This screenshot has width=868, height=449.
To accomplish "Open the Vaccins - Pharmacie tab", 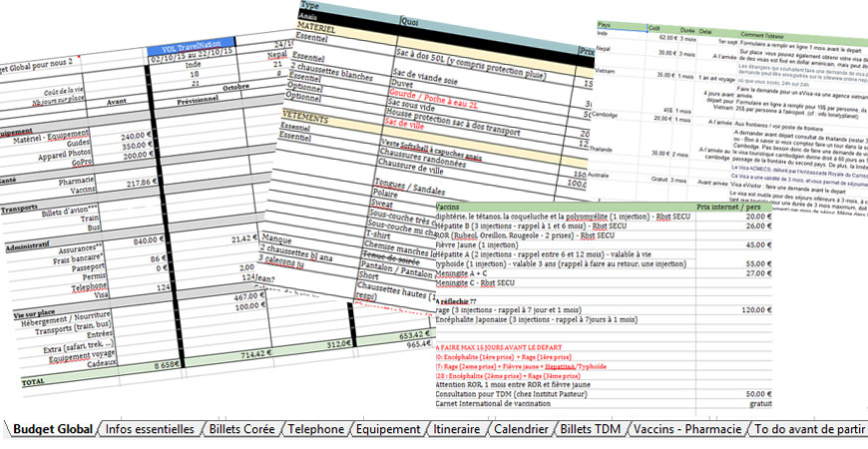I will click(x=686, y=430).
